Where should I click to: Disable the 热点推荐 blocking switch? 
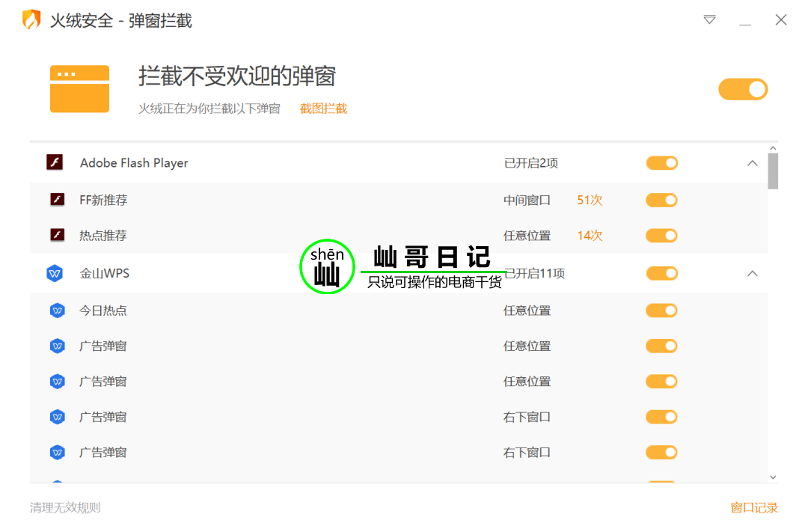click(x=661, y=236)
